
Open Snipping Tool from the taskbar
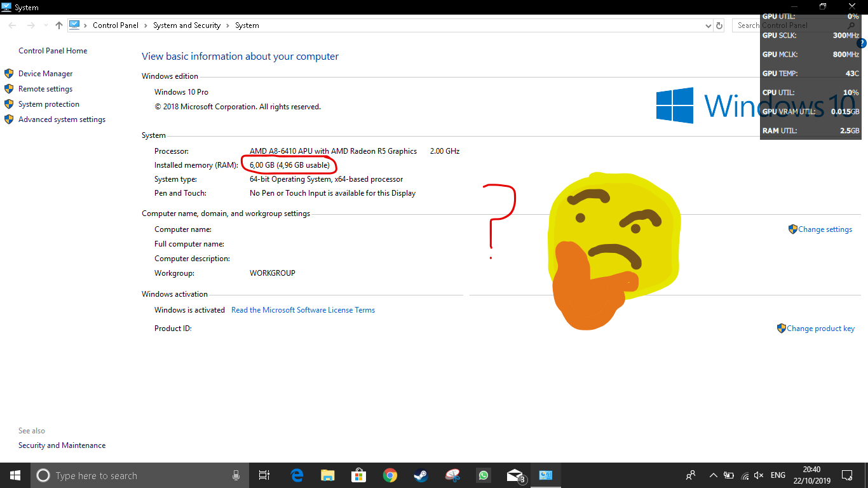click(452, 475)
